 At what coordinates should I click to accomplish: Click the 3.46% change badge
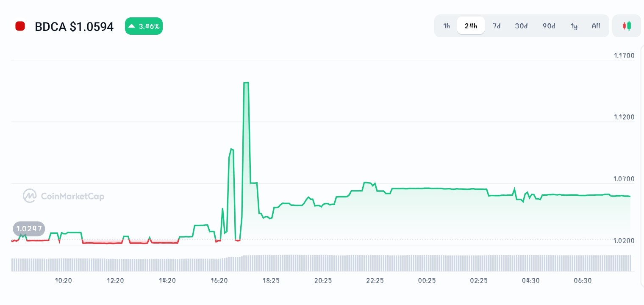[x=144, y=26]
